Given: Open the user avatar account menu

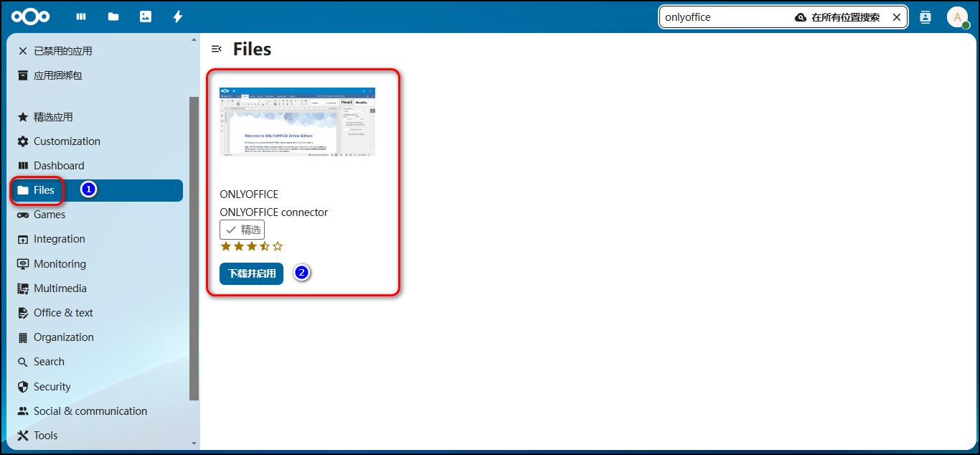Looking at the screenshot, I should [957, 17].
